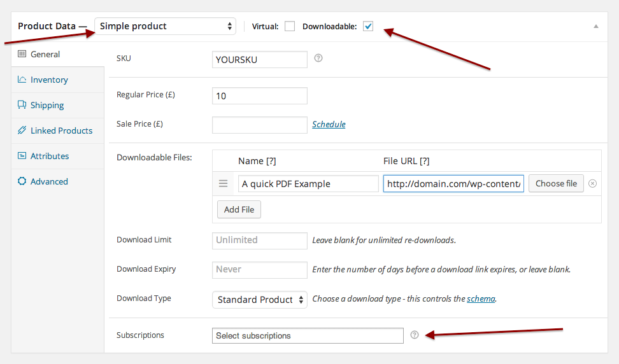The image size is (619, 364).
Task: Open the General tab
Action: [45, 54]
